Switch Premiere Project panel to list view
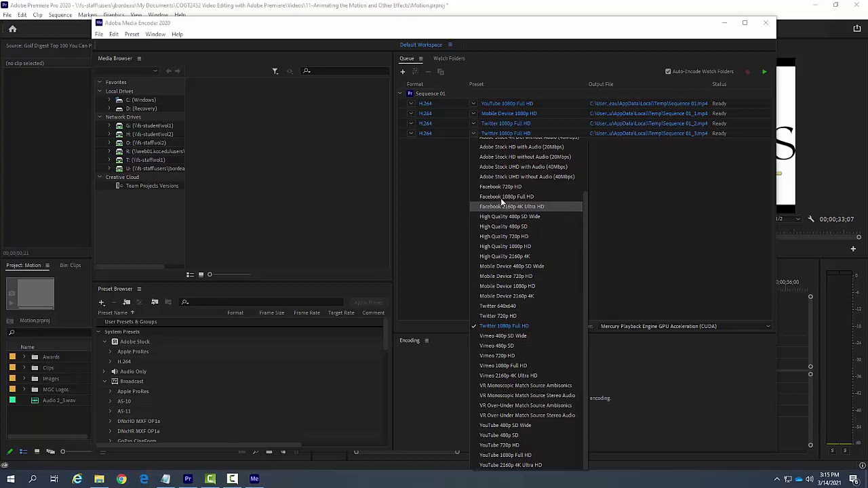The height and width of the screenshot is (488, 868). [23, 451]
